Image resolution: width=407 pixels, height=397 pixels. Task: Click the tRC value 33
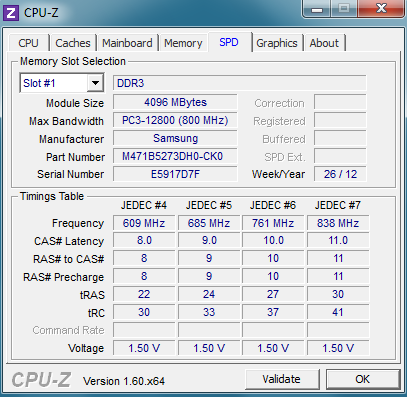click(209, 312)
